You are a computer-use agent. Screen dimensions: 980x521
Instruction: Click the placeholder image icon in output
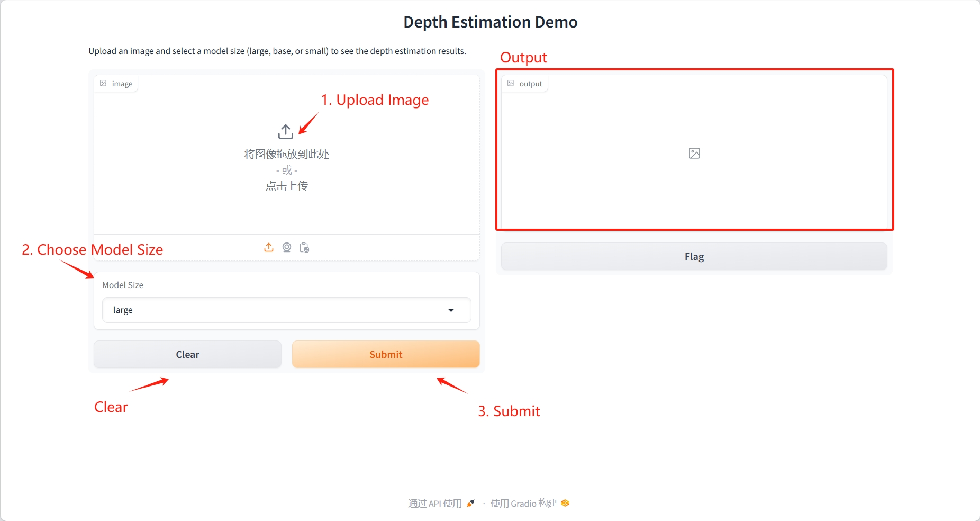[694, 154]
